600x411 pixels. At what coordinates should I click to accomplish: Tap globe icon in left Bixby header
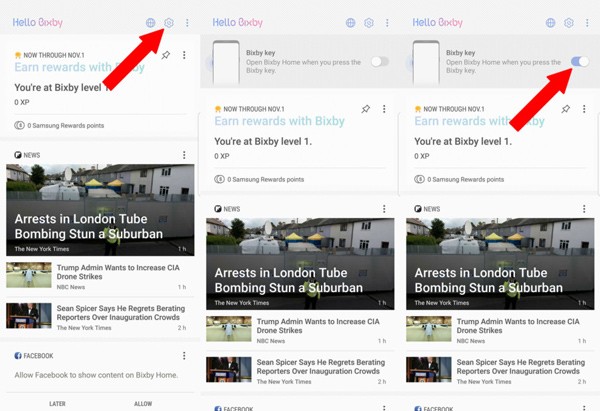point(150,22)
